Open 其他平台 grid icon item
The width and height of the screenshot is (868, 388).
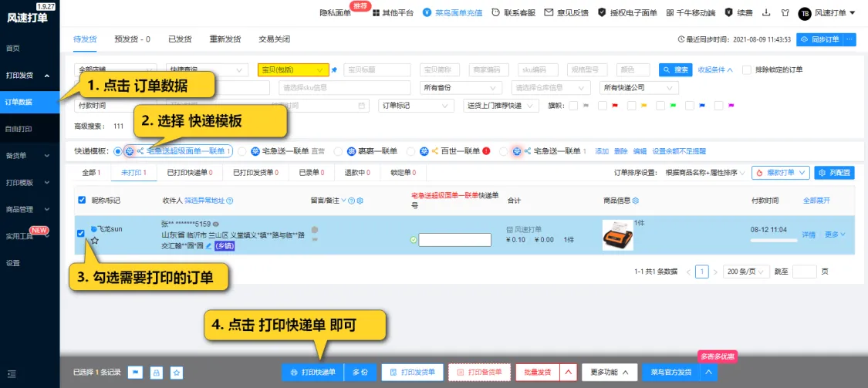[393, 12]
